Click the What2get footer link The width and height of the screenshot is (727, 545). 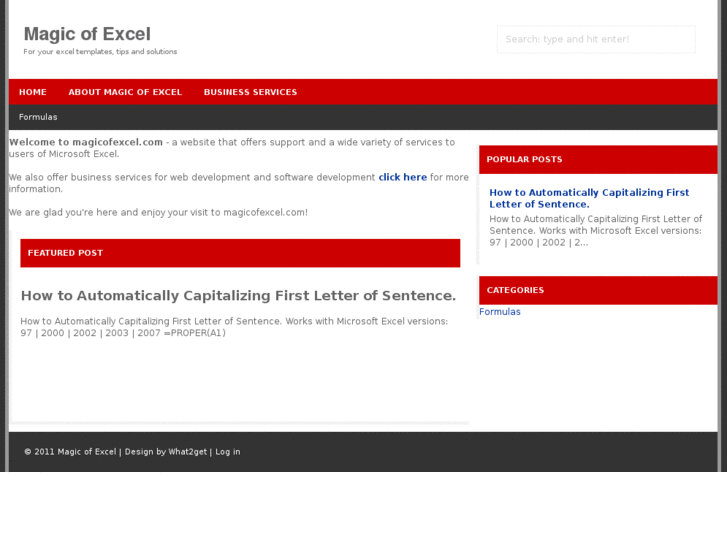pos(187,452)
